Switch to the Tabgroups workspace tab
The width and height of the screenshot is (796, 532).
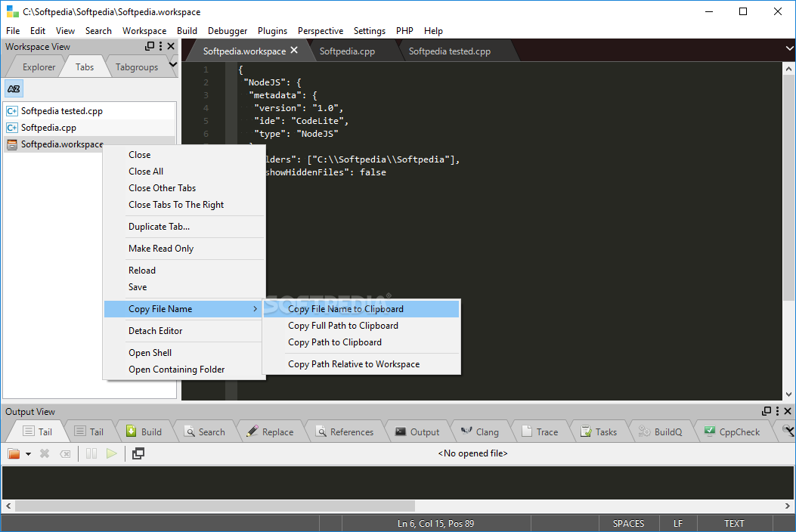[x=137, y=67]
